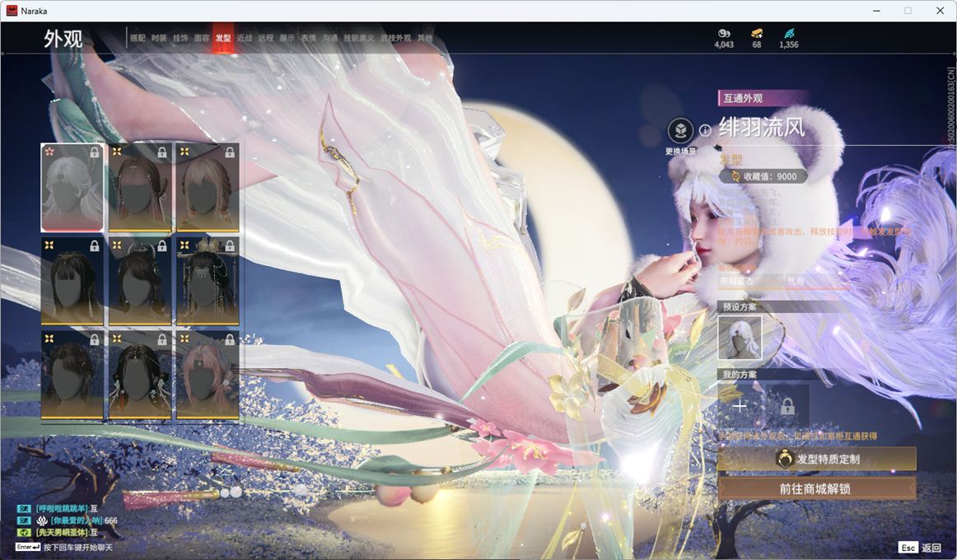Open the 远程 tab

pos(266,38)
